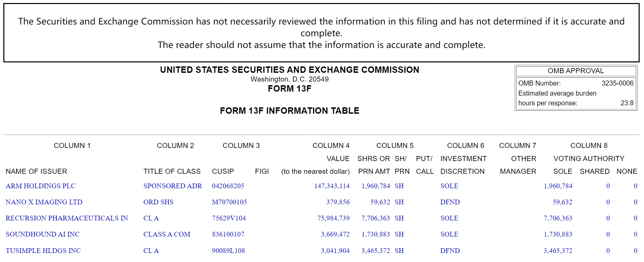Click the CUSIP column header
Image resolution: width=644 pixels, height=262 pixels.
223,171
